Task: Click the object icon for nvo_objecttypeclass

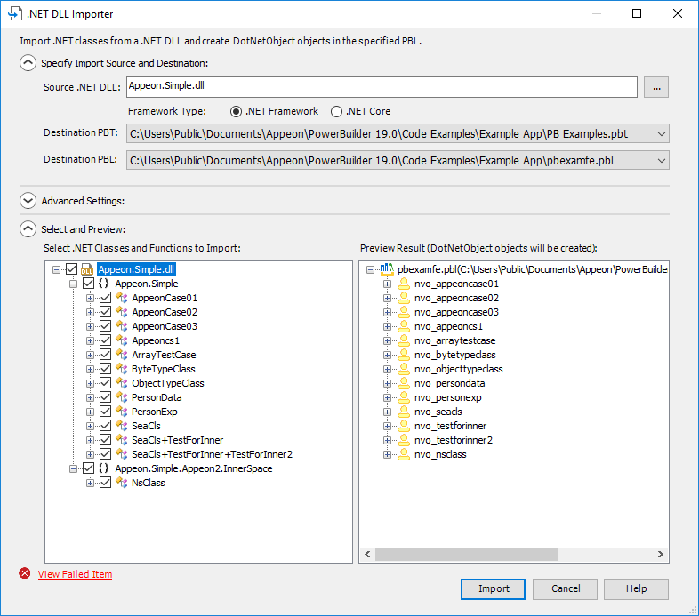Action: click(404, 369)
